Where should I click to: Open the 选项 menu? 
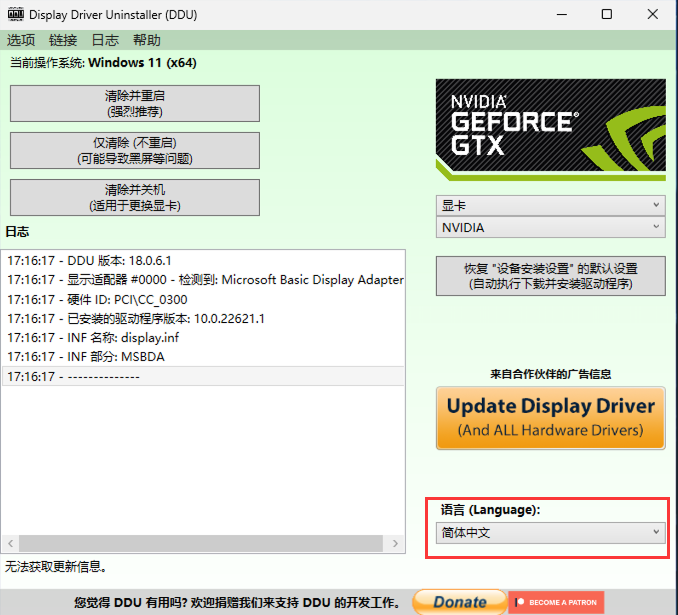pyautogui.click(x=21, y=40)
